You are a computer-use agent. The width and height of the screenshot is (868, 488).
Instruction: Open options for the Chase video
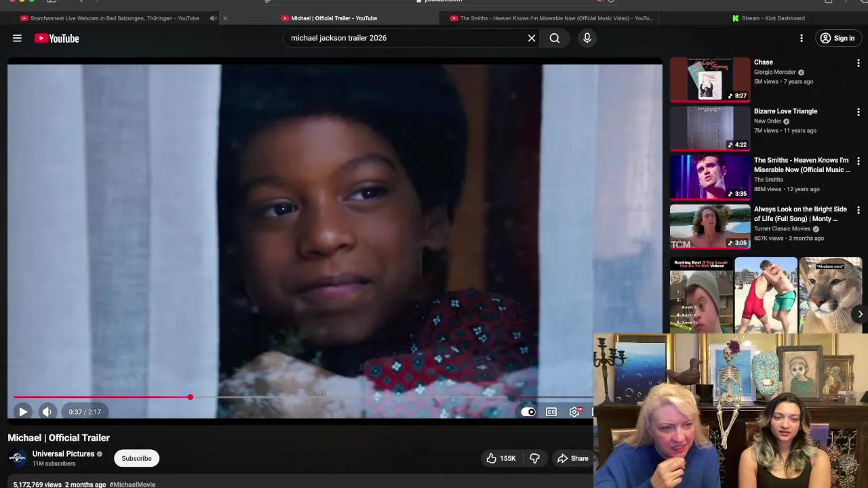click(x=859, y=63)
